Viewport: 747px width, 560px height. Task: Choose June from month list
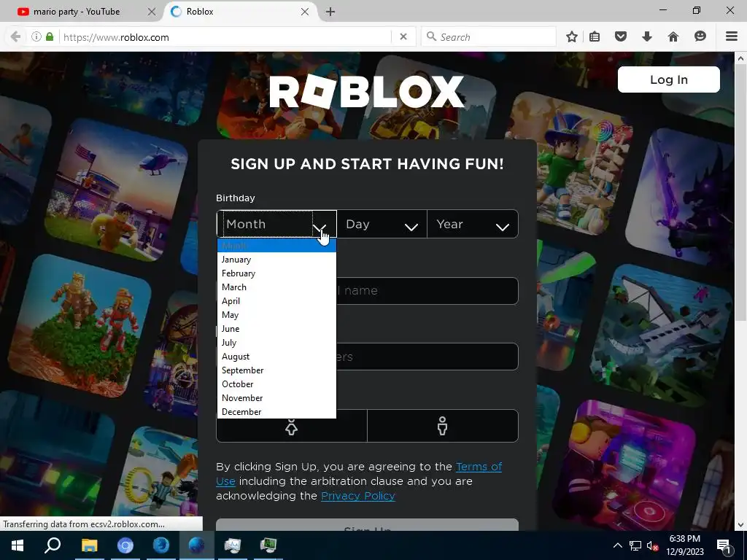(x=276, y=329)
